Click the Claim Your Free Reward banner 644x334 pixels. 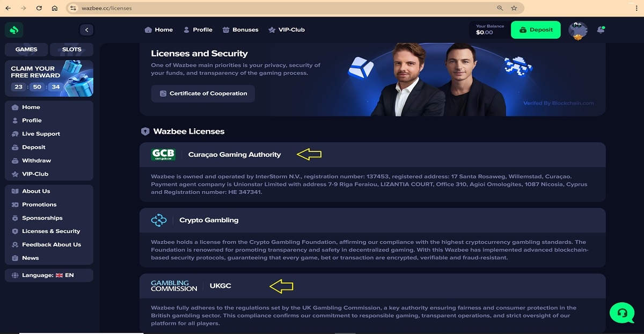point(49,78)
